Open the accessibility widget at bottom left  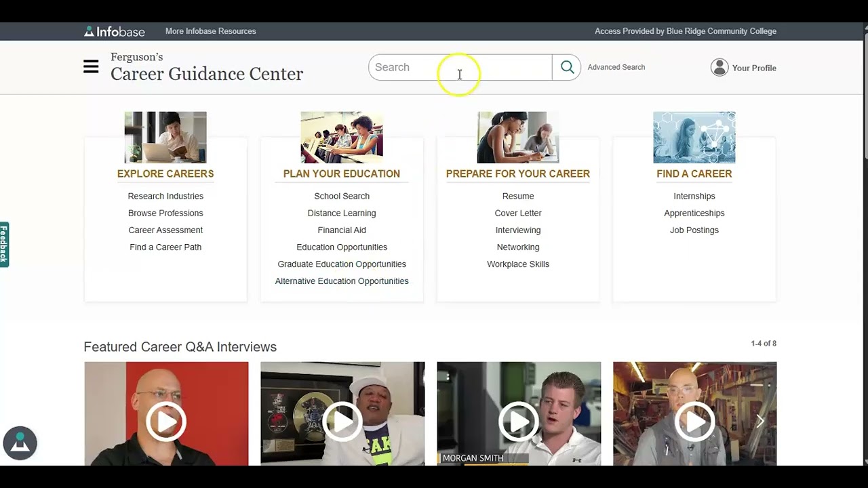click(20, 443)
